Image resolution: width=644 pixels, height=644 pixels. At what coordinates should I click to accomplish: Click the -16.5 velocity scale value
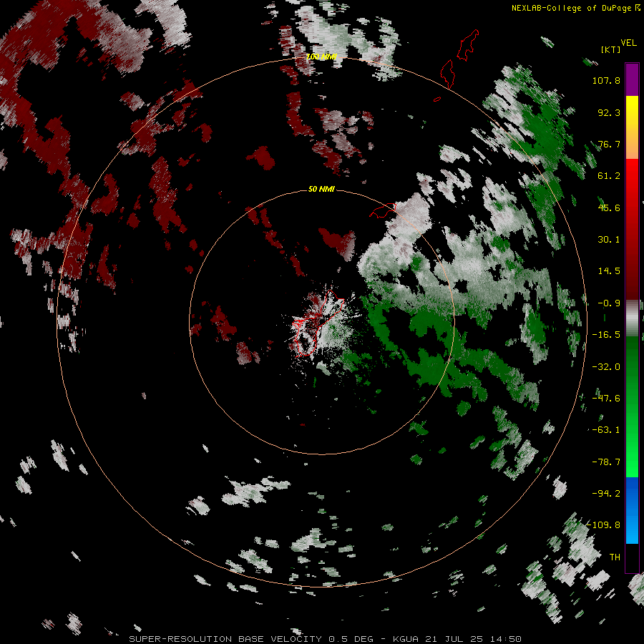pyautogui.click(x=606, y=335)
